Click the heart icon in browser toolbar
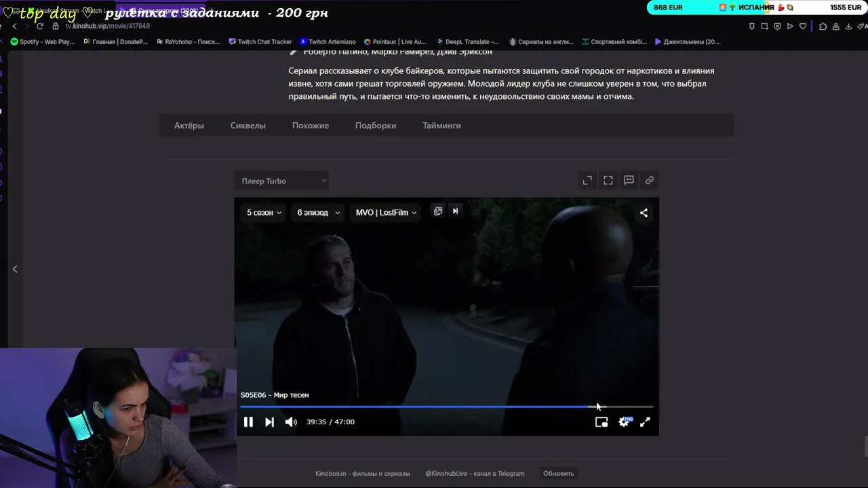Viewport: 868px width, 488px height. [x=803, y=26]
